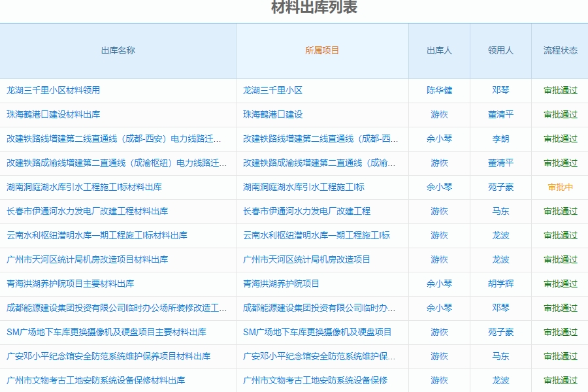Select 余小琴 in 湖南洞庭湖 row

coord(439,187)
